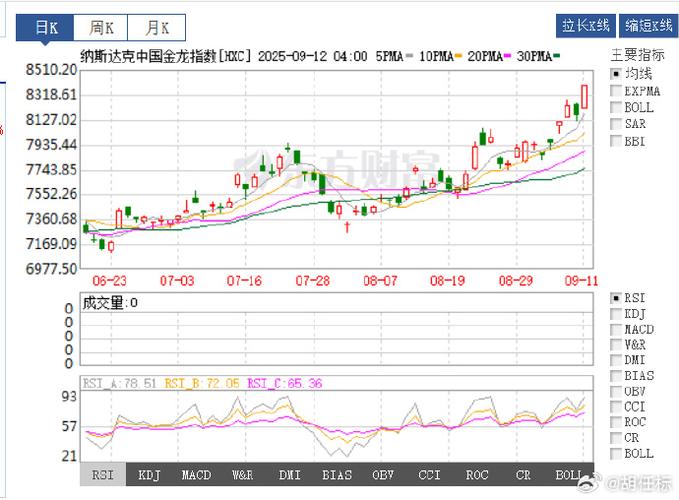Select the RSI tab in bottom bar
This screenshot has width=679, height=500.
click(102, 475)
